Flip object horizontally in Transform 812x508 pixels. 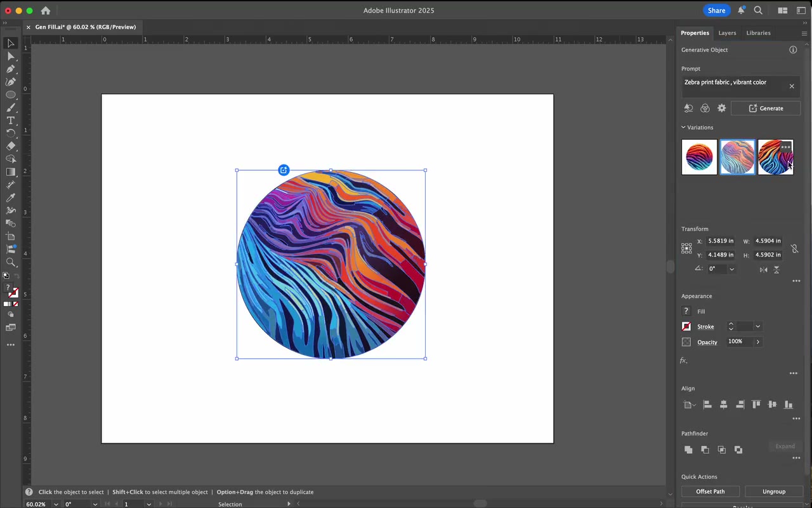[763, 269]
